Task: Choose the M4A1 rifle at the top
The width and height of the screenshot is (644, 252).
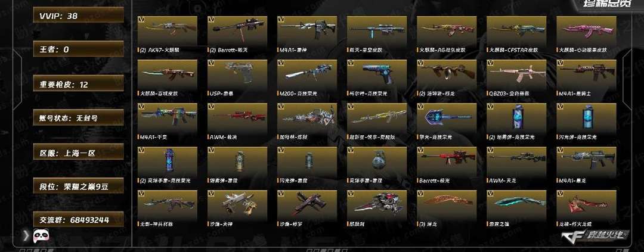Action: pyautogui.click(x=307, y=31)
